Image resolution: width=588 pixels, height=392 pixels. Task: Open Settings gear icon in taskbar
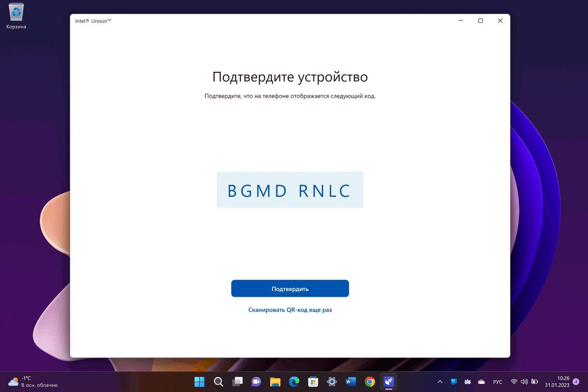[332, 382]
